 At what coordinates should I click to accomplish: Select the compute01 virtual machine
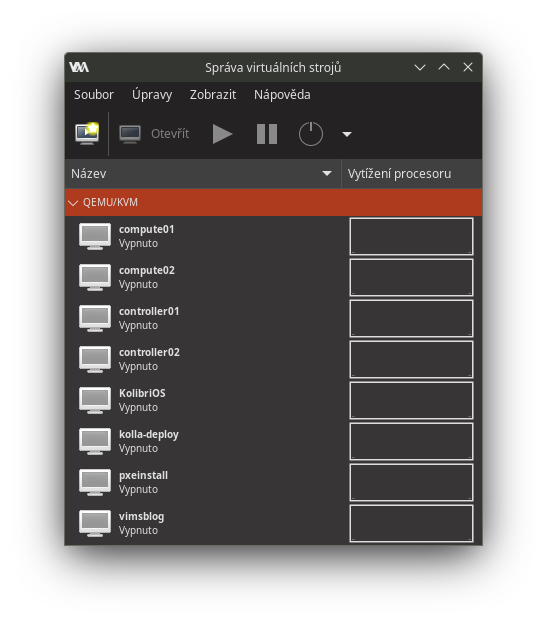pyautogui.click(x=274, y=236)
